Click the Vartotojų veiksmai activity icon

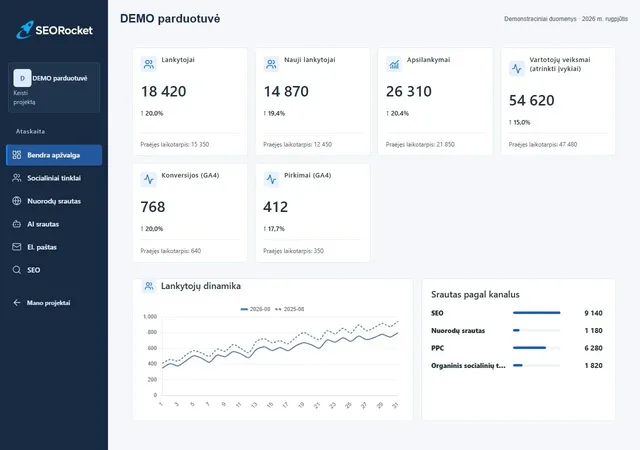point(517,68)
